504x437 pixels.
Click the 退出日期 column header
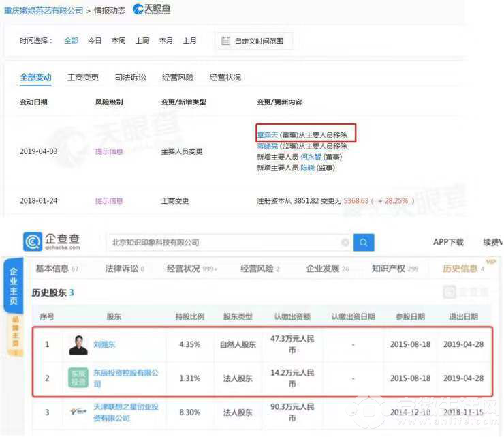[463, 316]
